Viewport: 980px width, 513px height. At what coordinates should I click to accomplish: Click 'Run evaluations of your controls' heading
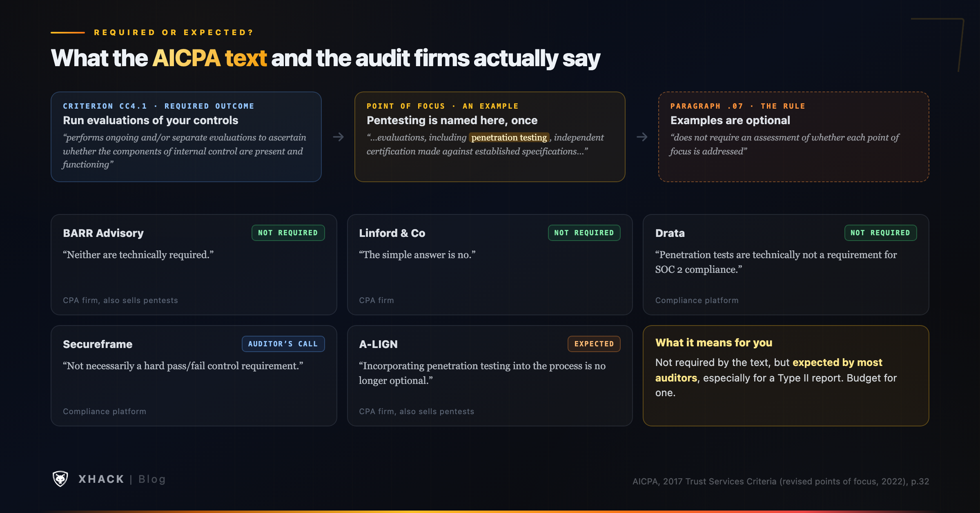(x=151, y=120)
